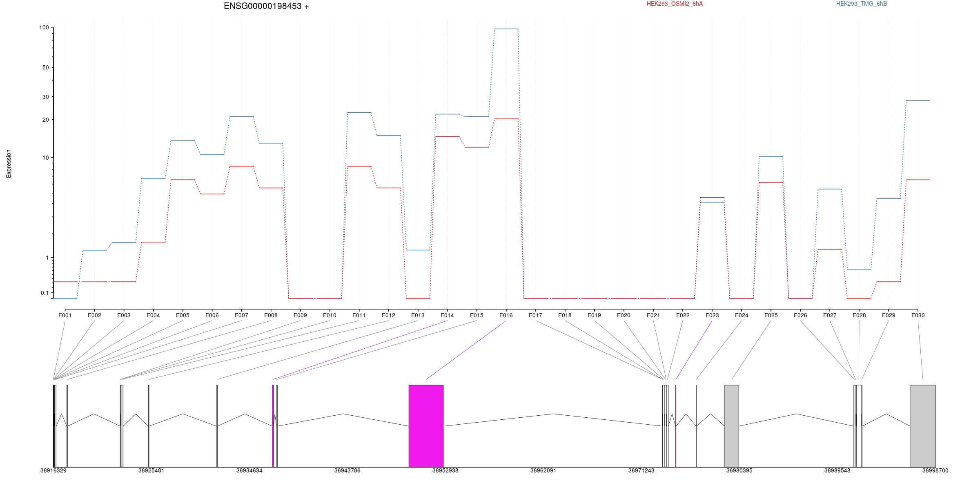This screenshot has height=490, width=980.
Task: Select exon label E028
Action: pos(859,315)
